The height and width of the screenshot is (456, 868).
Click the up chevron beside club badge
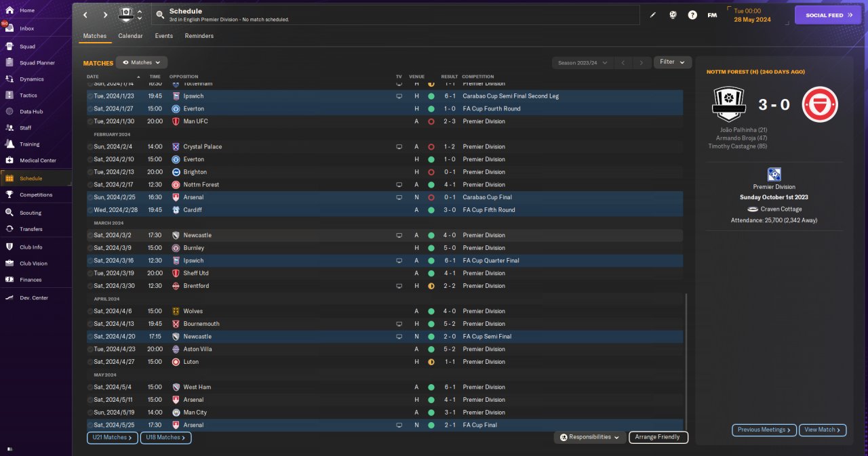pos(140,12)
